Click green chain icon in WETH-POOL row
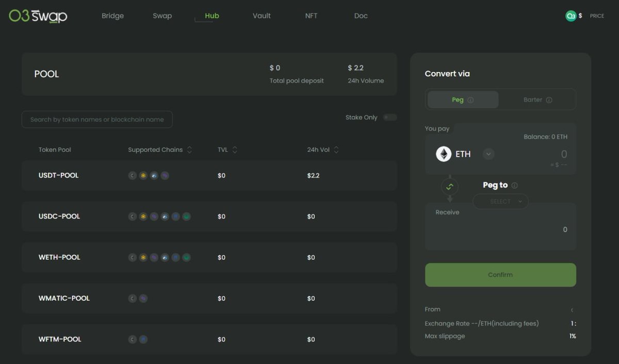The height and width of the screenshot is (364, 619). coord(187,257)
